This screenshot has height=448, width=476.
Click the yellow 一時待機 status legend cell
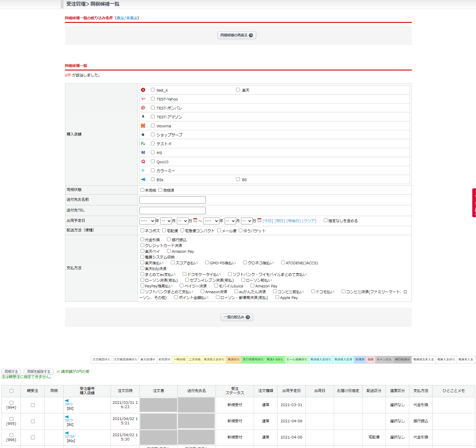(x=180, y=360)
